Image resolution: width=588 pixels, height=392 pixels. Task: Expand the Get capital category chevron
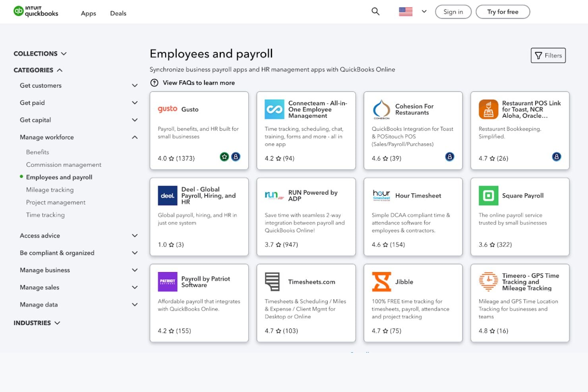click(135, 120)
